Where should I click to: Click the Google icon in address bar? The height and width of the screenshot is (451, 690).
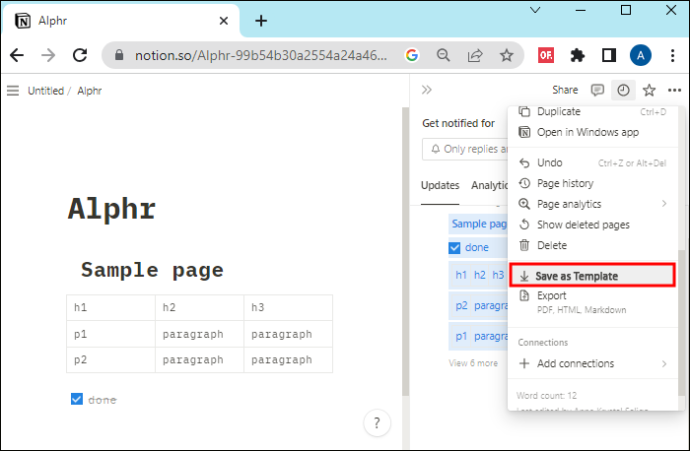click(x=412, y=55)
